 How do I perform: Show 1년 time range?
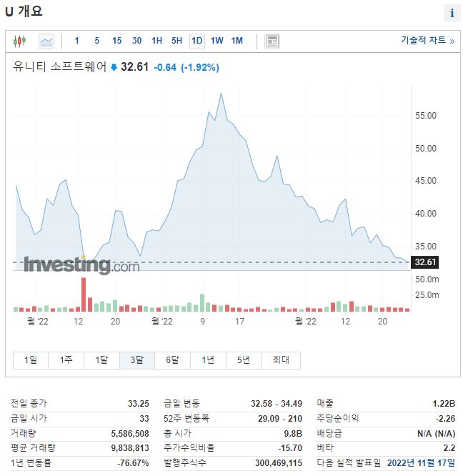(x=208, y=360)
